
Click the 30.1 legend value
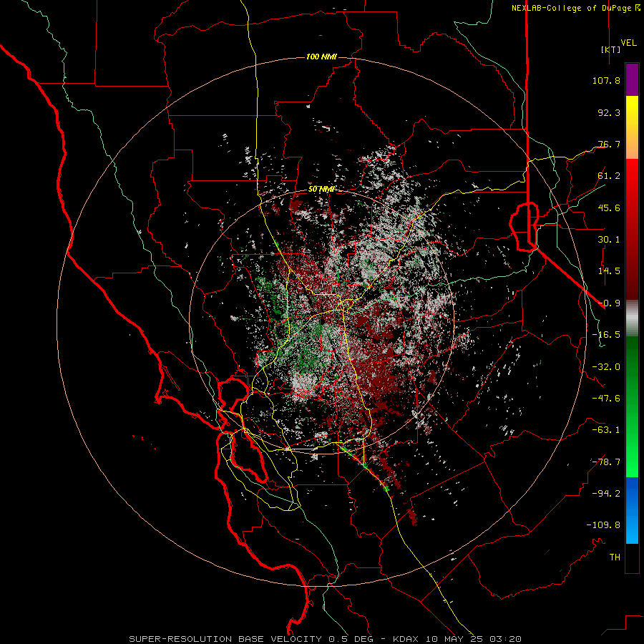point(609,240)
